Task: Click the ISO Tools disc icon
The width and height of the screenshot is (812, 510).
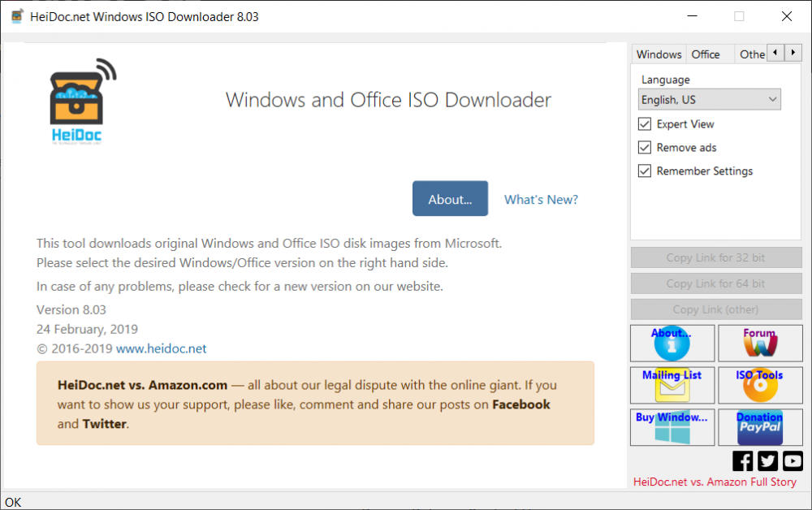Action: click(759, 386)
